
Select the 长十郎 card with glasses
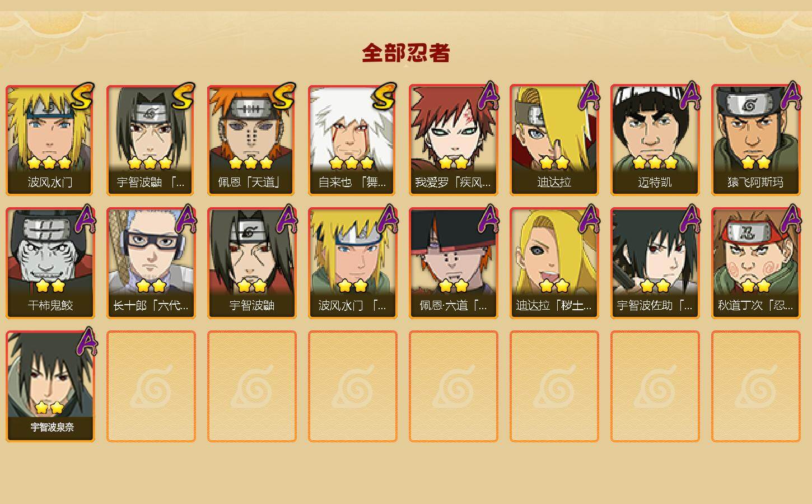click(x=151, y=263)
